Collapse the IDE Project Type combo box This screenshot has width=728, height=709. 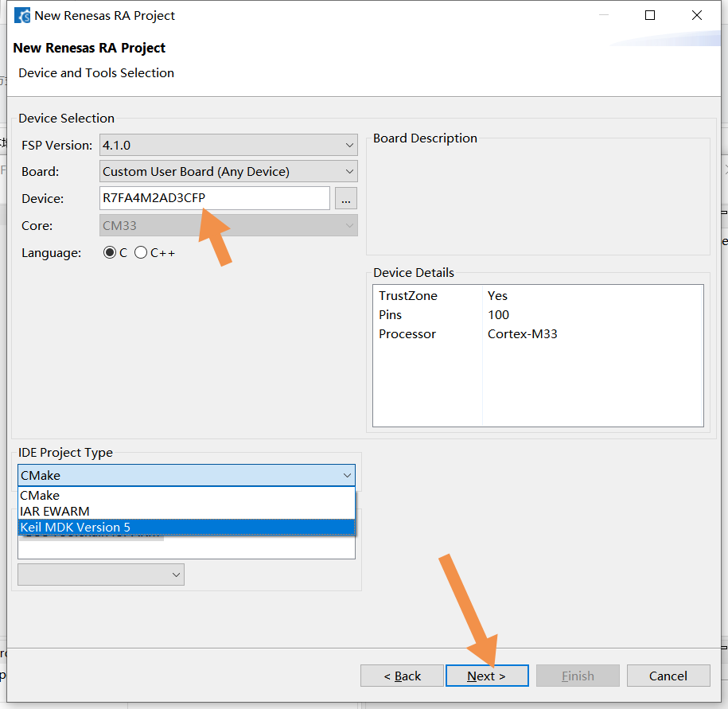tap(186, 476)
